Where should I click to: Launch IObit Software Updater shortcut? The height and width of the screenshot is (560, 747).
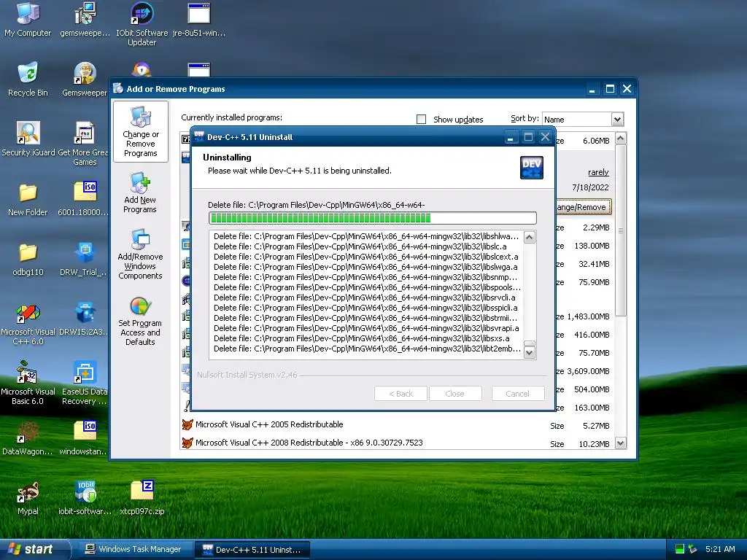pyautogui.click(x=142, y=24)
